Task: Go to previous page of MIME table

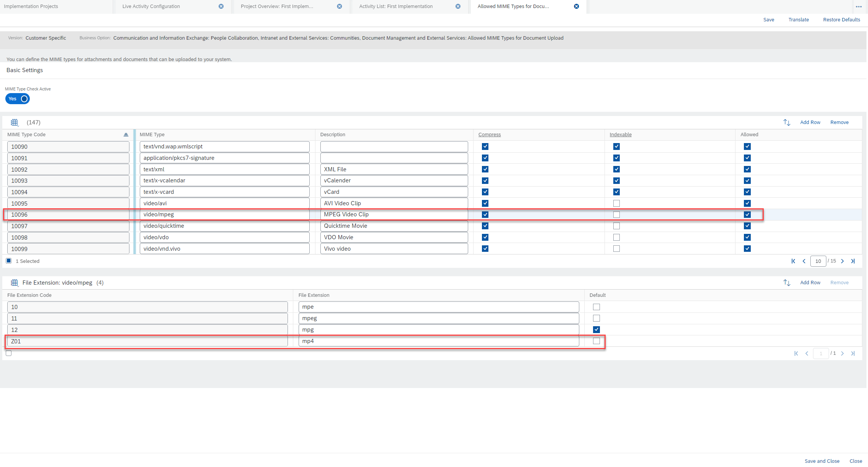Action: [x=804, y=261]
